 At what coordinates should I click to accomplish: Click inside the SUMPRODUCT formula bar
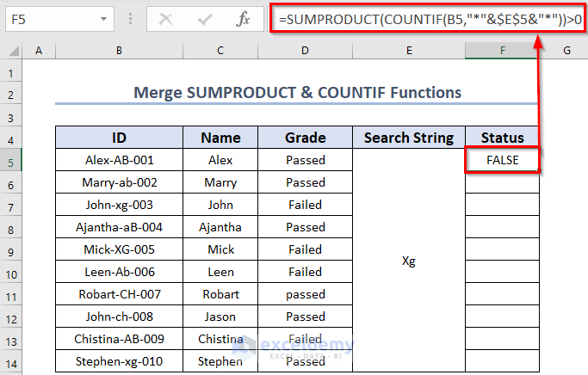(422, 18)
